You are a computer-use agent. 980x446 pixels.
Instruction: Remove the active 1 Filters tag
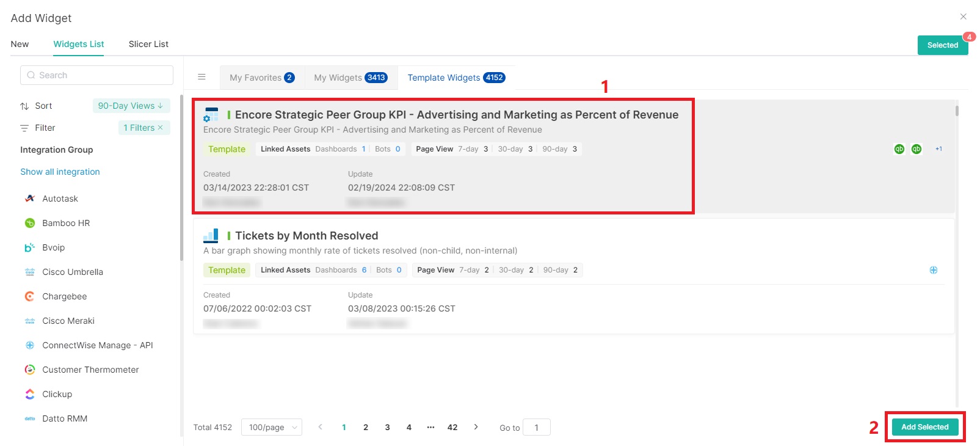tap(161, 128)
